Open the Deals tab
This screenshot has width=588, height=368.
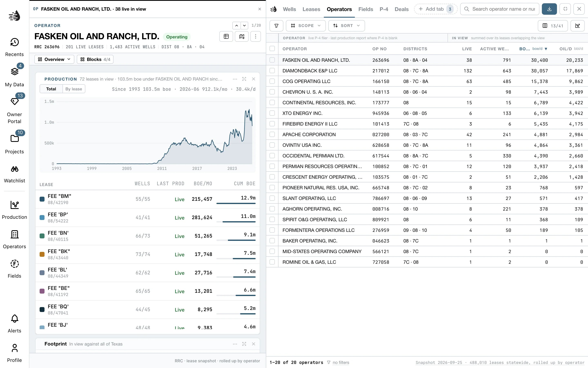point(402,9)
